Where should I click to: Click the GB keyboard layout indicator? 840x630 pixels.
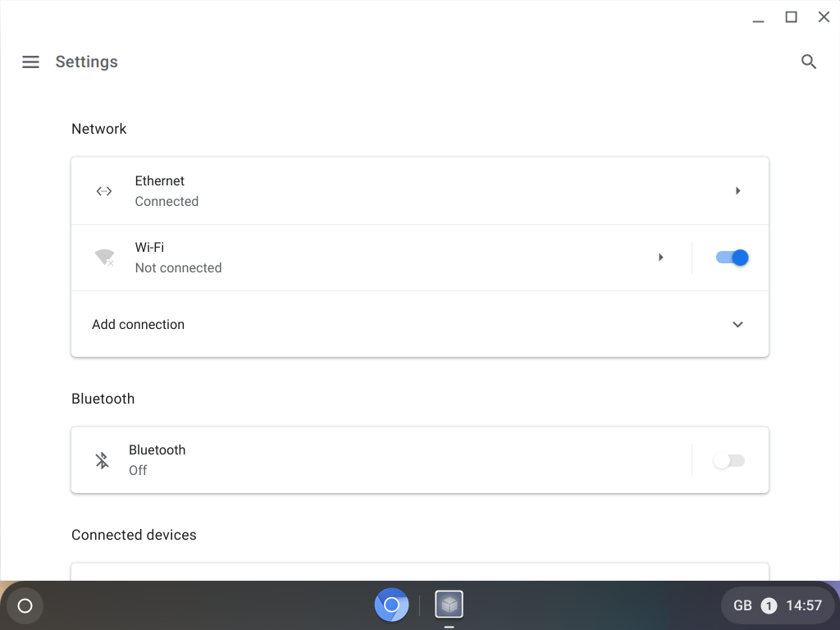(x=742, y=606)
